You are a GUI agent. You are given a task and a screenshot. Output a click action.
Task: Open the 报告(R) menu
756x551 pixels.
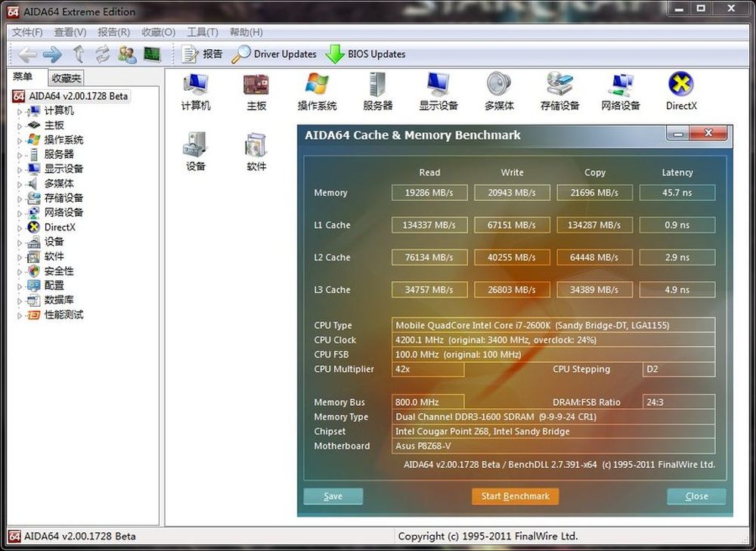click(114, 33)
